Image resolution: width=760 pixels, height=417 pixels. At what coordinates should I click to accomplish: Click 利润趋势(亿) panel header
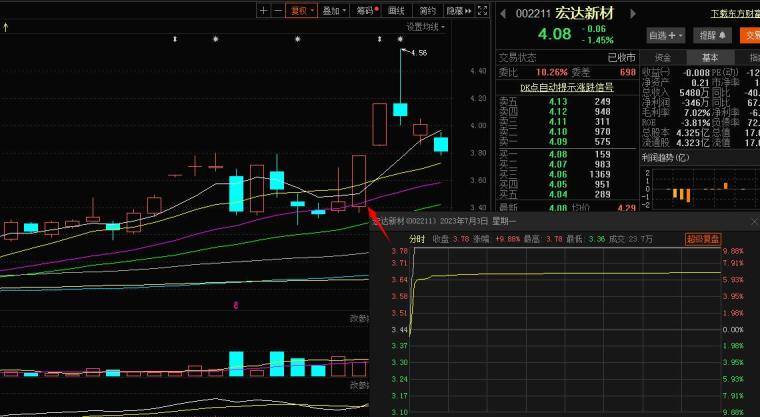tap(665, 158)
